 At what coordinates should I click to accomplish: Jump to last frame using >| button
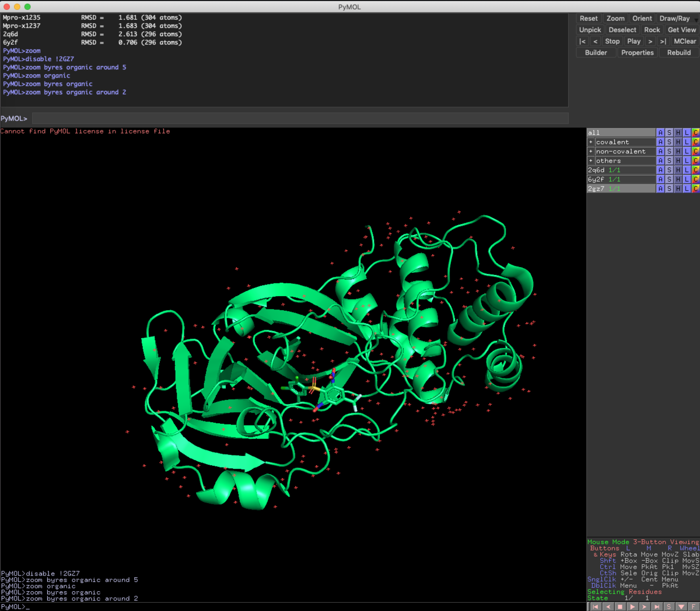pyautogui.click(x=663, y=41)
